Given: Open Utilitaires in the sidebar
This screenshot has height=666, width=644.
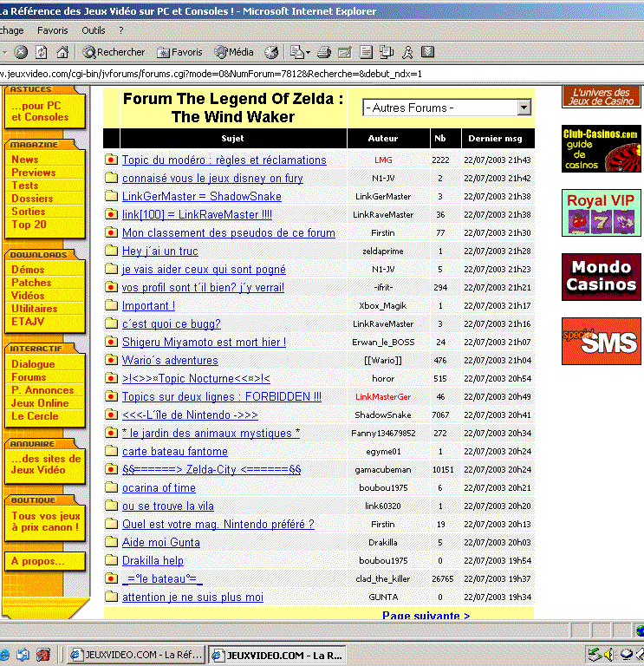Looking at the screenshot, I should click(x=35, y=309).
